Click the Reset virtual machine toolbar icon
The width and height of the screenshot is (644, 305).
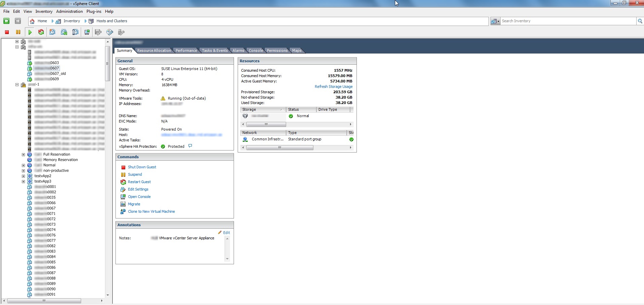click(41, 32)
